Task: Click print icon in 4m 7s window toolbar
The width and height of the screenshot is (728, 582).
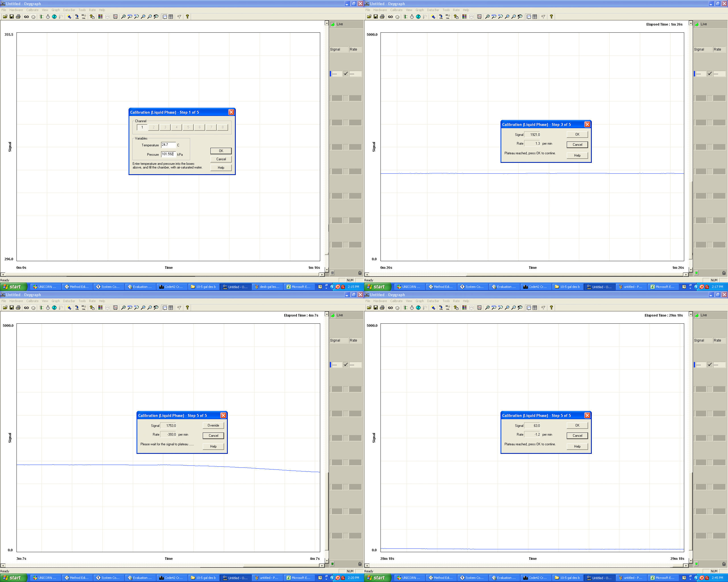Action: 18,308
